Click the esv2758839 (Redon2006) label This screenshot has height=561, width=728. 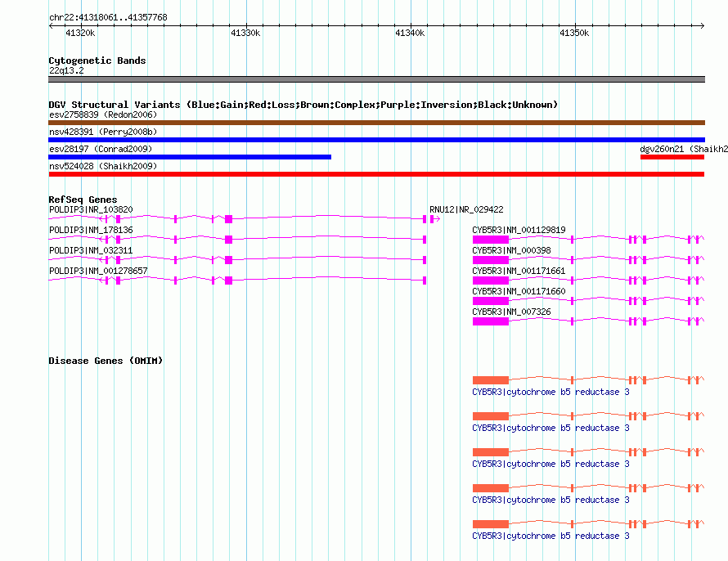click(103, 114)
